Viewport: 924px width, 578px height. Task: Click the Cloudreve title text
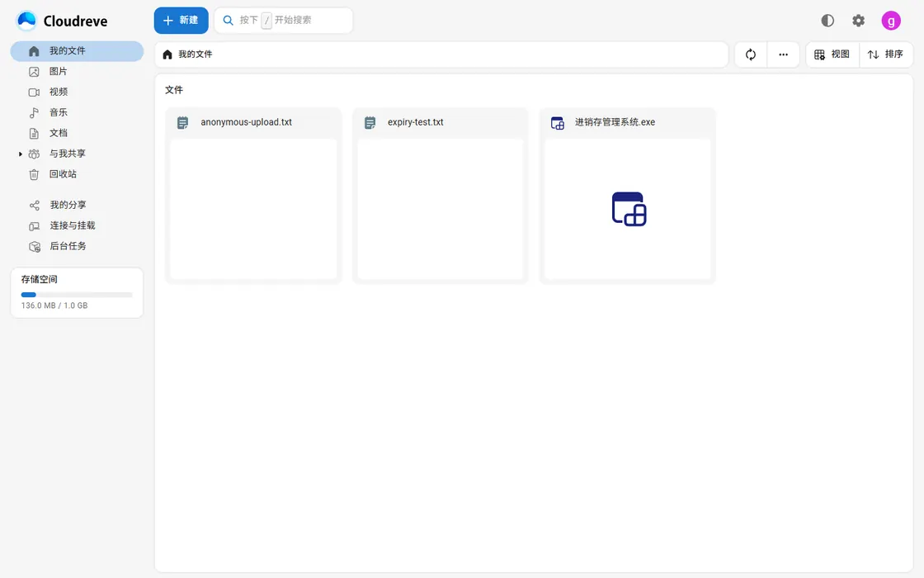point(75,21)
